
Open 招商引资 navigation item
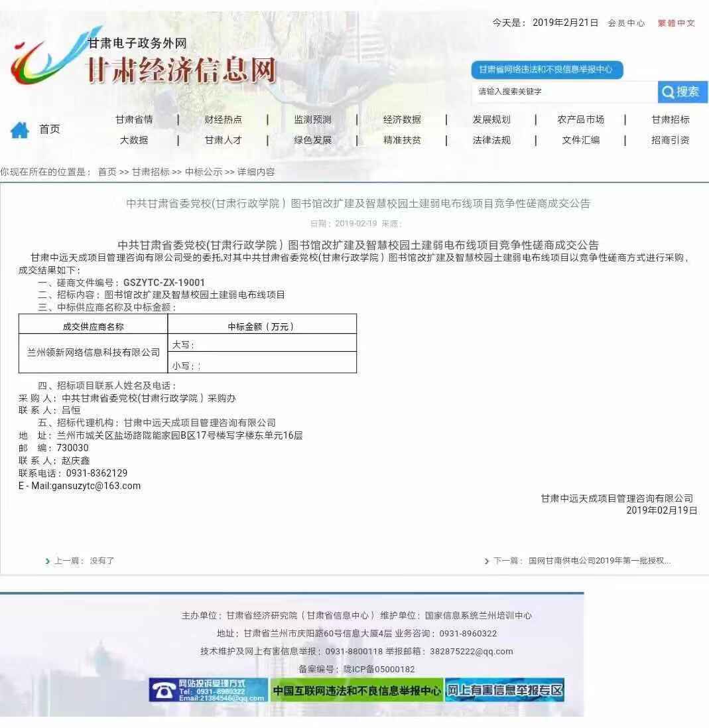click(670, 140)
